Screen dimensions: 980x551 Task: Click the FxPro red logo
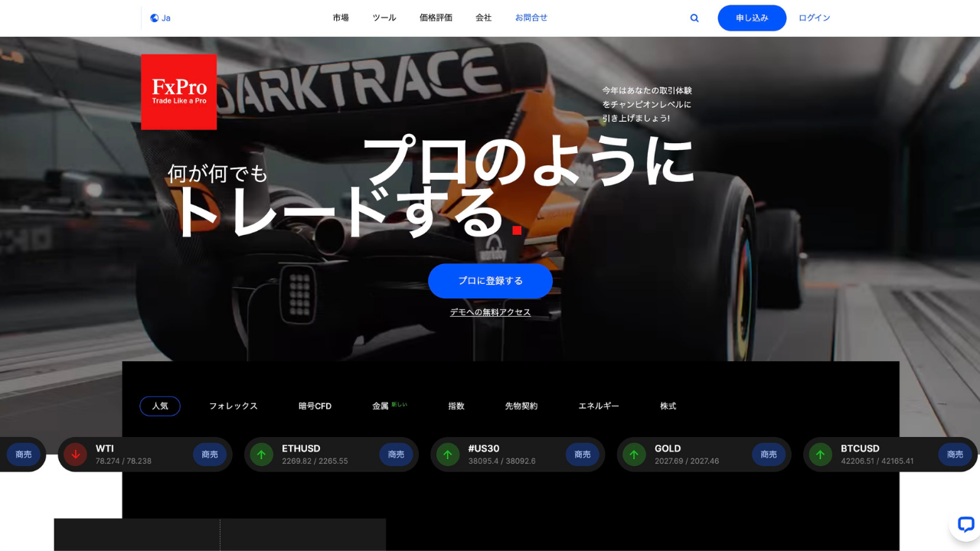(x=178, y=92)
